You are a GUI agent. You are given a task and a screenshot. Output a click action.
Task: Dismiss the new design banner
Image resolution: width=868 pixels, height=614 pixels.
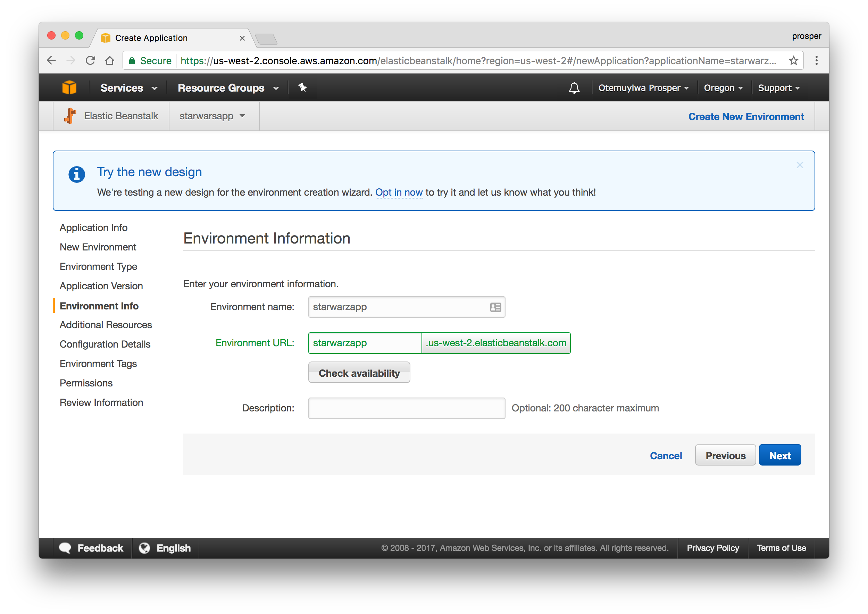pyautogui.click(x=800, y=165)
